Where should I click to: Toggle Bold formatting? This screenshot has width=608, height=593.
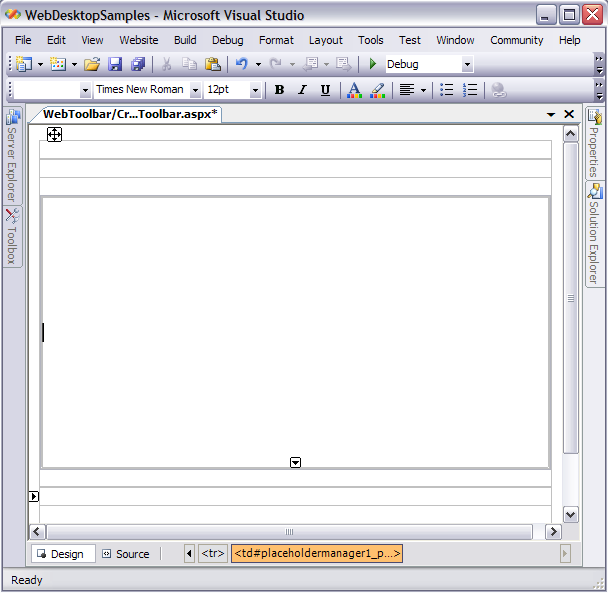[x=279, y=90]
